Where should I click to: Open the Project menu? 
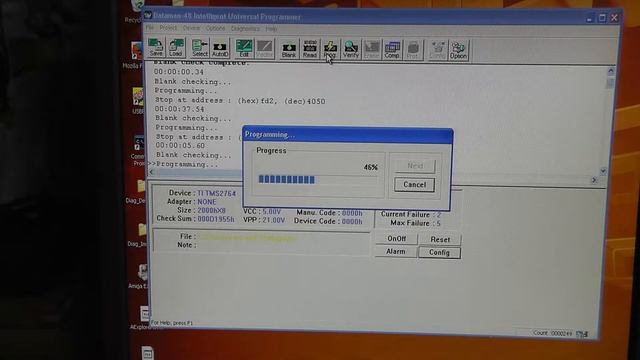168,28
